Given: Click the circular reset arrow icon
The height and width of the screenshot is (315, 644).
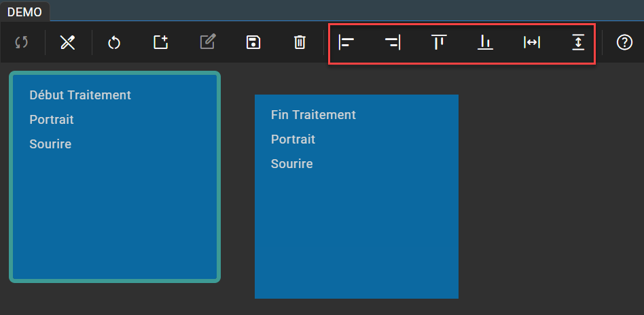Looking at the screenshot, I should pos(114,42).
